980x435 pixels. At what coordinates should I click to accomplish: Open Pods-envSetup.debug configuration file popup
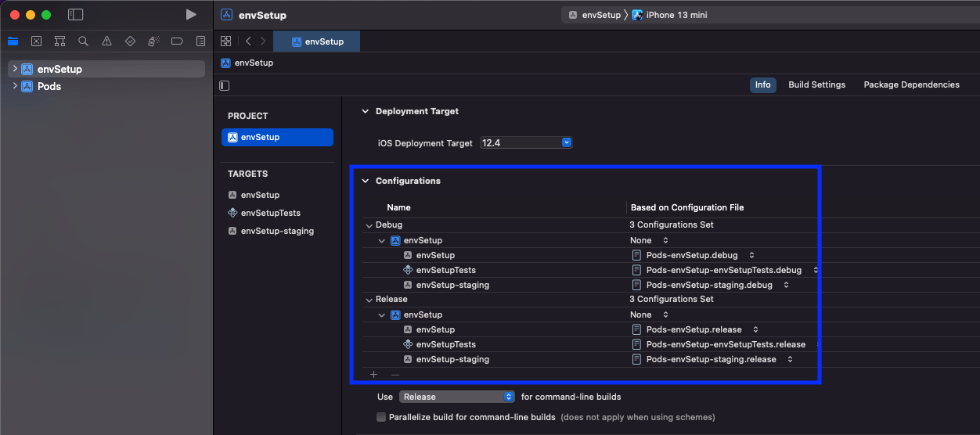point(694,255)
